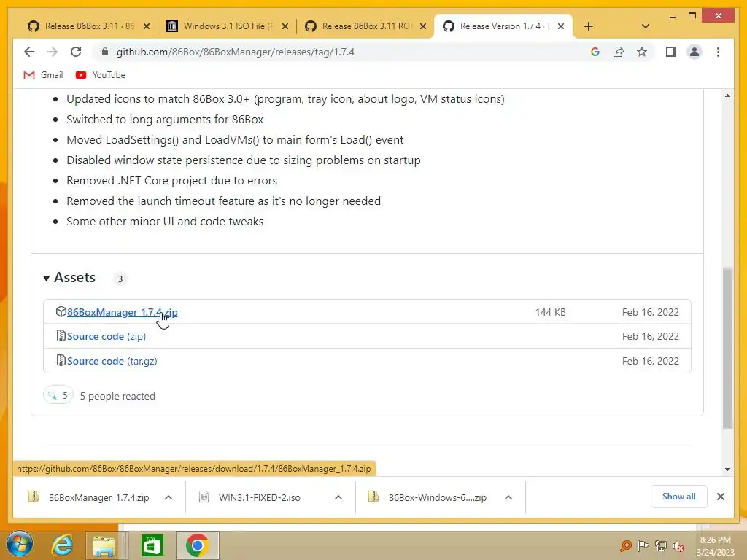Expand options for 86Box-Windows zip download
Image resolution: width=747 pixels, height=560 pixels.
[508, 497]
